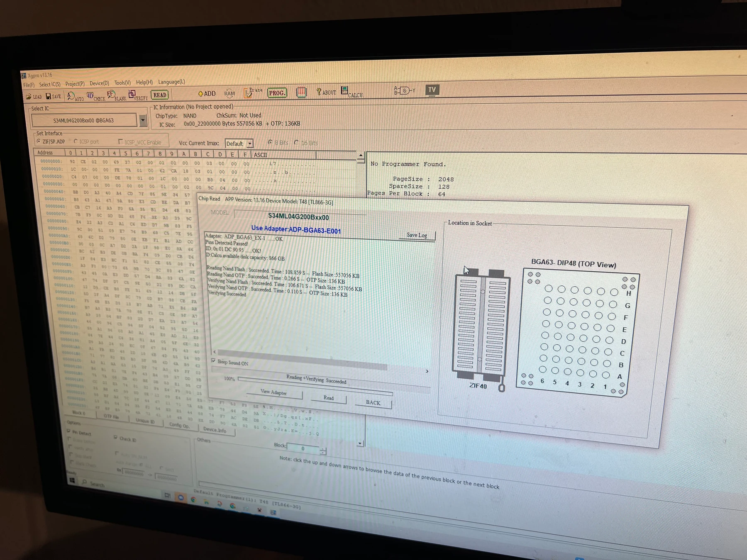Viewport: 747px width, 560px height.
Task: Run the AUTO operation icon
Action: coord(75,97)
